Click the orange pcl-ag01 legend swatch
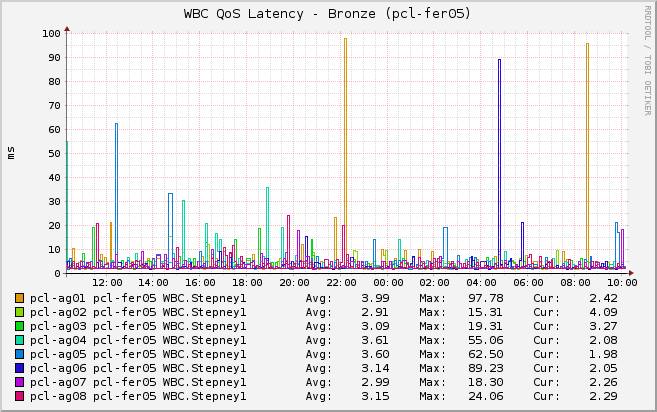Viewport: 657px width, 412px height. point(19,298)
